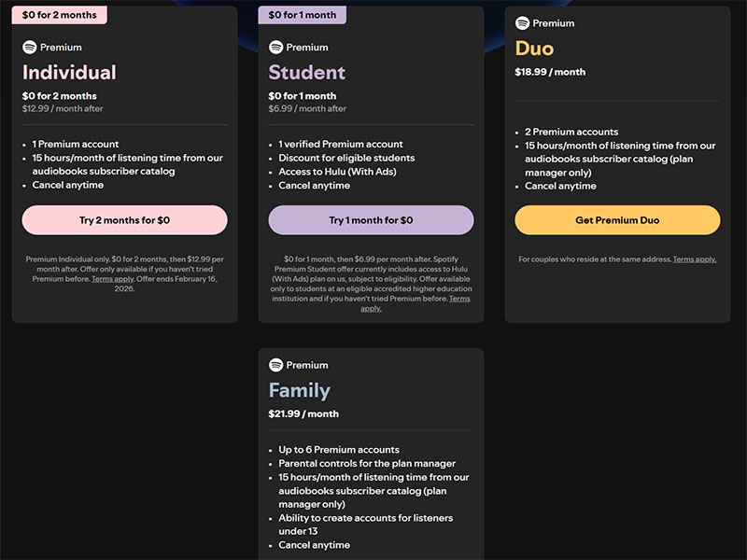Click '1 Premium account' bullet in the Individual card

pos(76,145)
